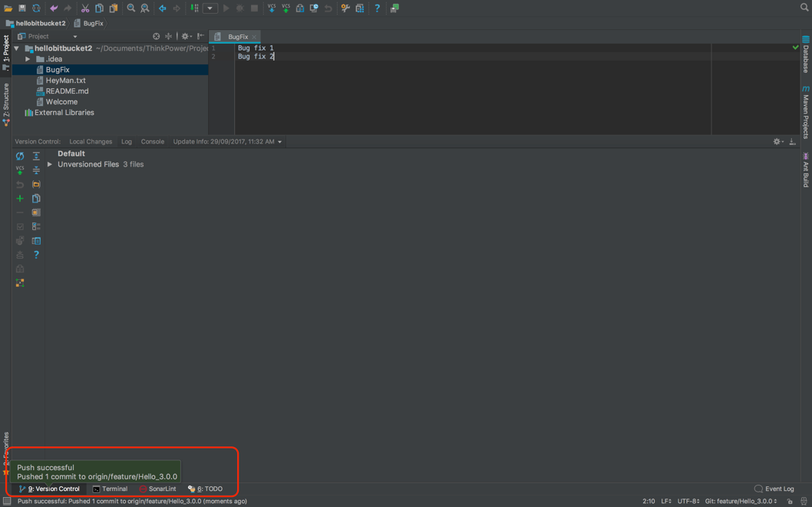812x507 pixels.
Task: Open Settings with the wrench icon
Action: 345,8
